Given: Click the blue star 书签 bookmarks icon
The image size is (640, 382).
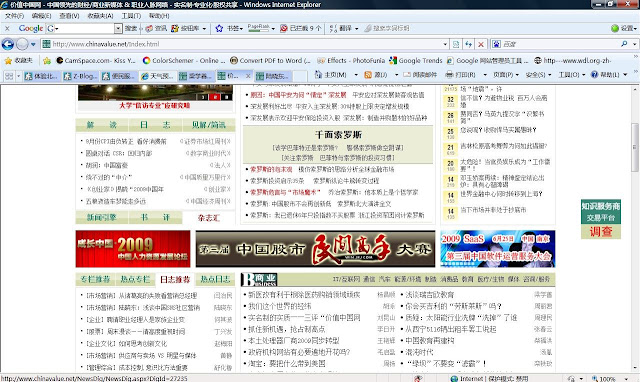Looking at the screenshot, I should pyautogui.click(x=220, y=28).
